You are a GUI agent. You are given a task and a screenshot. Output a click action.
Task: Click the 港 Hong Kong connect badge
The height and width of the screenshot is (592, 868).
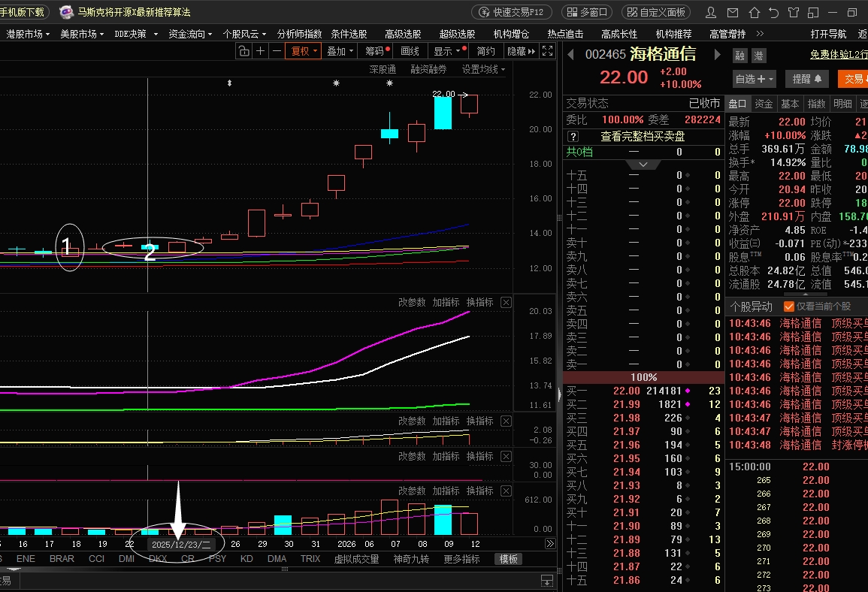(x=758, y=56)
